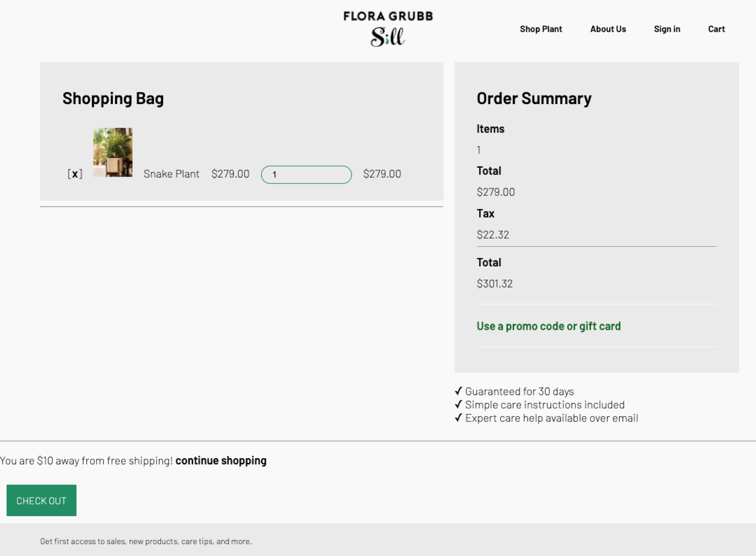Screen dimensions: 756x556
Task: Open the Shop Plant menu item
Action: pyautogui.click(x=541, y=29)
